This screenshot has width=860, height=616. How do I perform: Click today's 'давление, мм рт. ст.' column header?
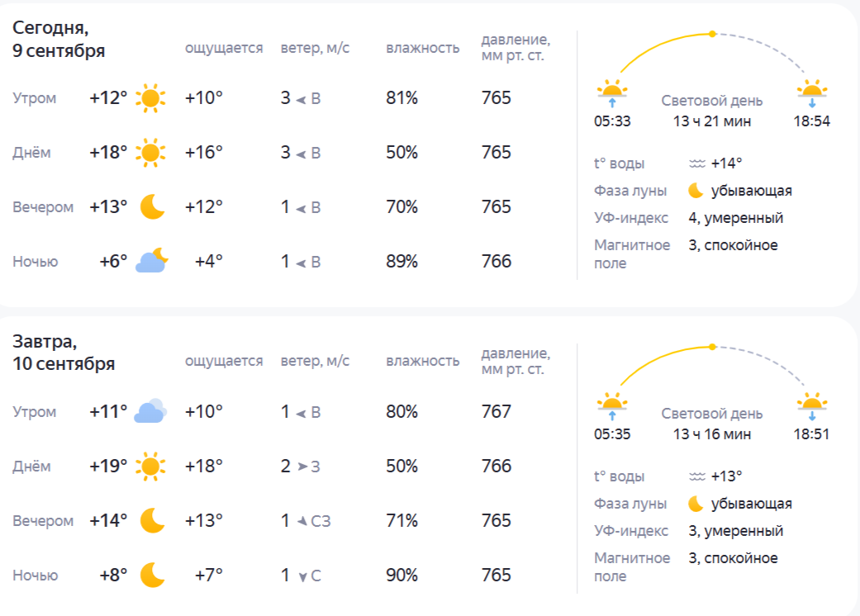click(x=516, y=48)
